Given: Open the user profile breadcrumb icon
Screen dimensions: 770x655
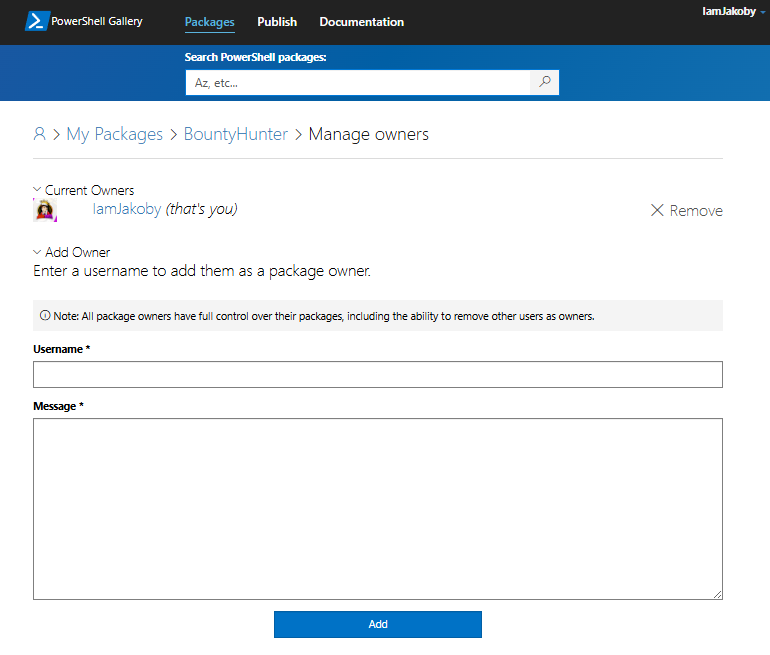Looking at the screenshot, I should tap(39, 134).
